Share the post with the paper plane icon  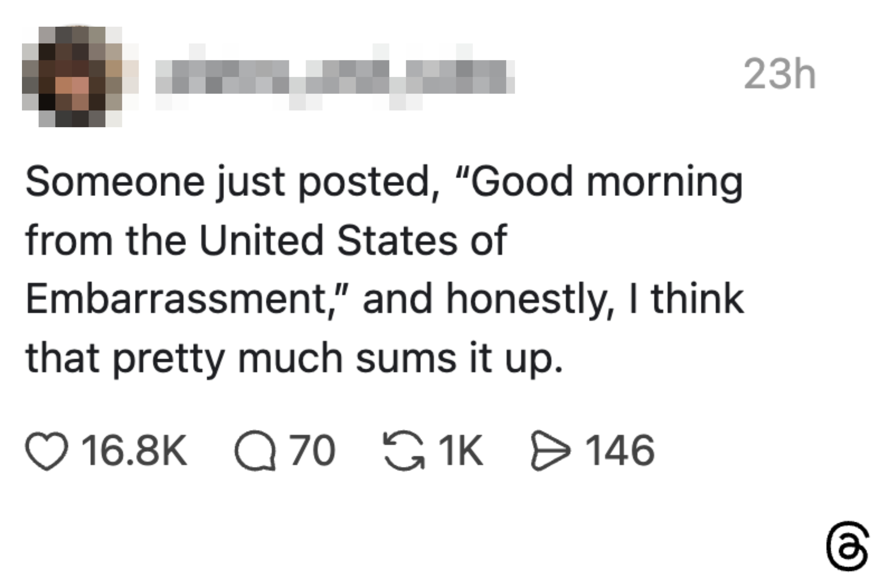[551, 450]
